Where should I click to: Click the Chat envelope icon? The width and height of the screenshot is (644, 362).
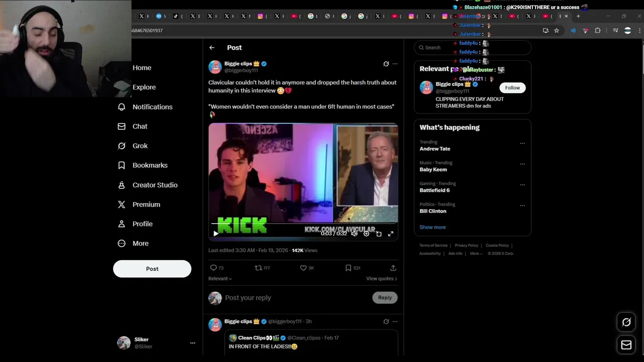121,127
